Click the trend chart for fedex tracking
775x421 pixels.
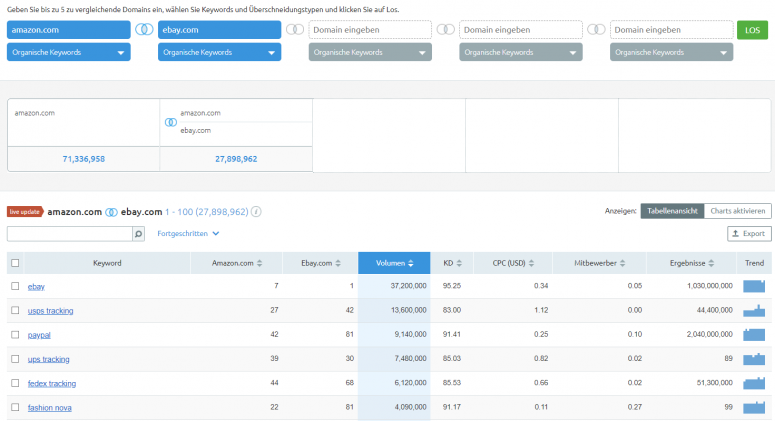tap(754, 383)
